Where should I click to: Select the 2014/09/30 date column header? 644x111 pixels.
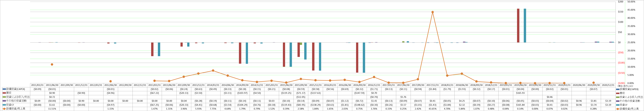[x=242, y=85]
